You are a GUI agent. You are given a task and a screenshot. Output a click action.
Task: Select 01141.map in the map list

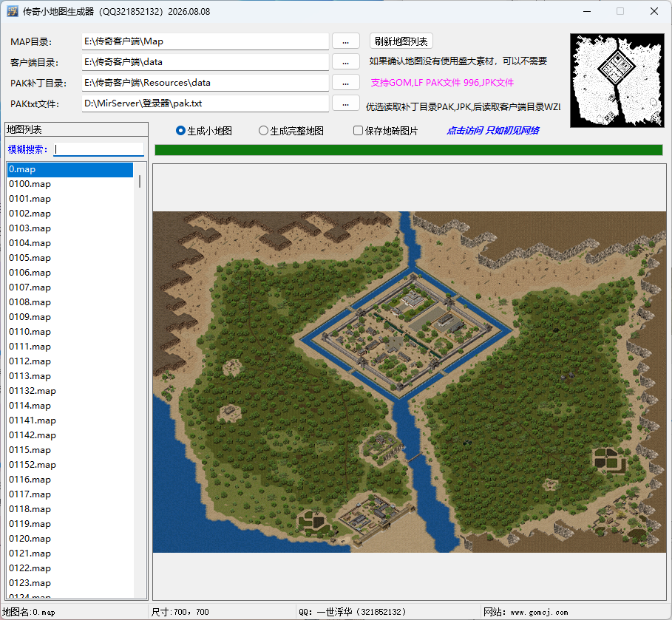[x=70, y=420]
